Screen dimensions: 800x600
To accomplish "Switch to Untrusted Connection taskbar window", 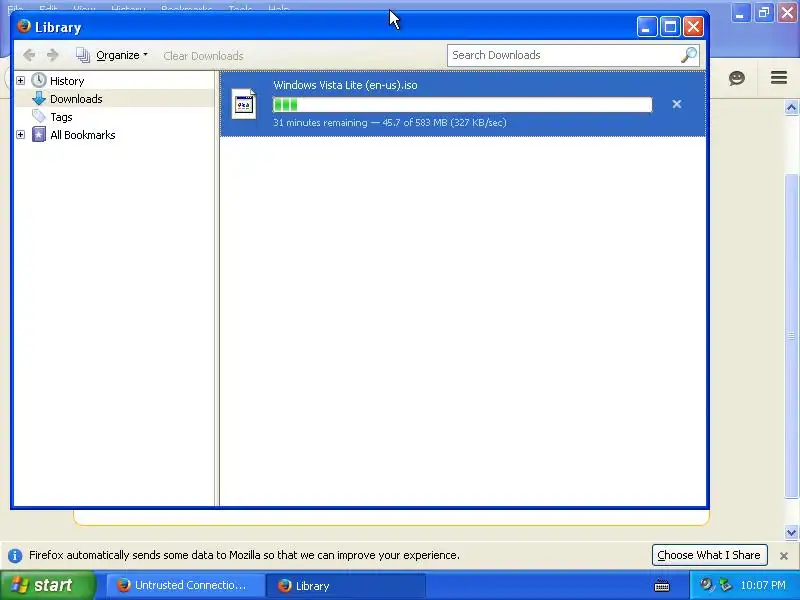I will tap(186, 585).
